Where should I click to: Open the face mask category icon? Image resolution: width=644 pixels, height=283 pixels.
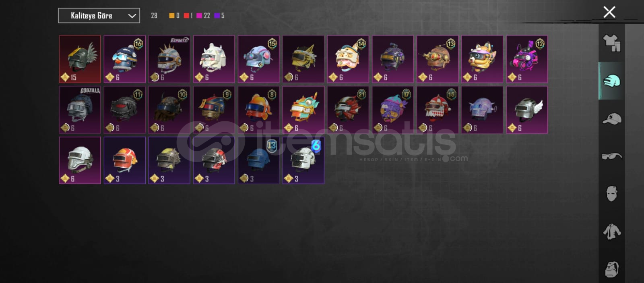click(x=611, y=194)
